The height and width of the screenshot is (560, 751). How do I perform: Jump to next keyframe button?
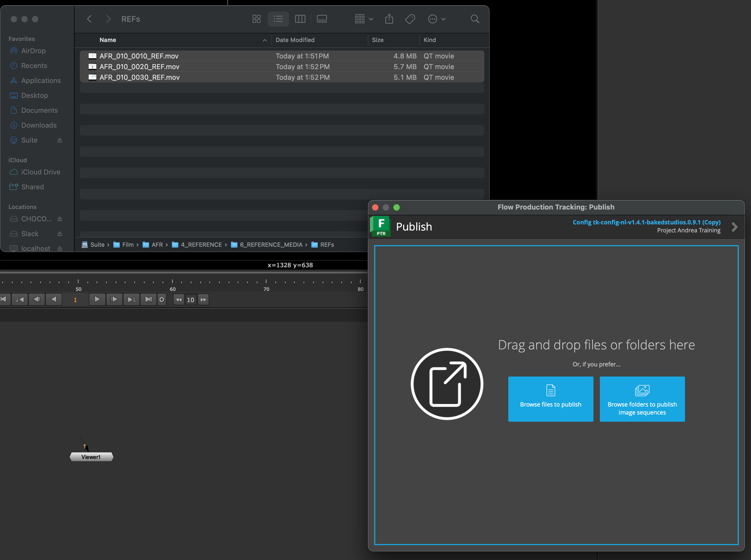[131, 299]
